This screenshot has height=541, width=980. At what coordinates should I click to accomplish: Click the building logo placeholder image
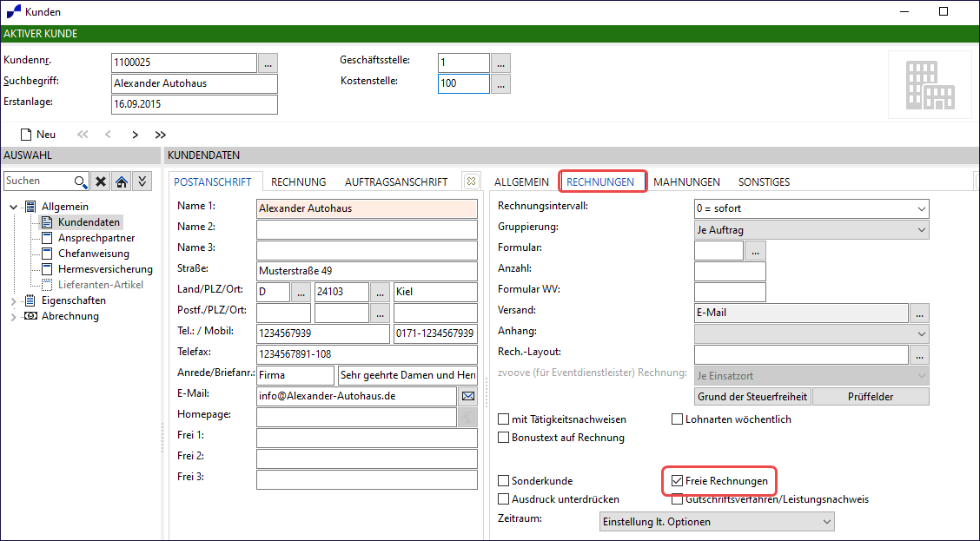click(x=930, y=84)
